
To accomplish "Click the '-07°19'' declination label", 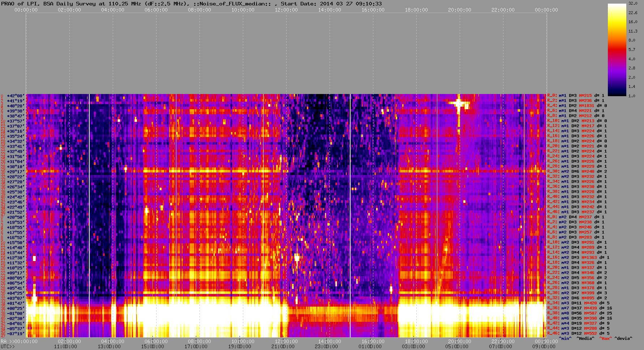I will pos(16,334).
